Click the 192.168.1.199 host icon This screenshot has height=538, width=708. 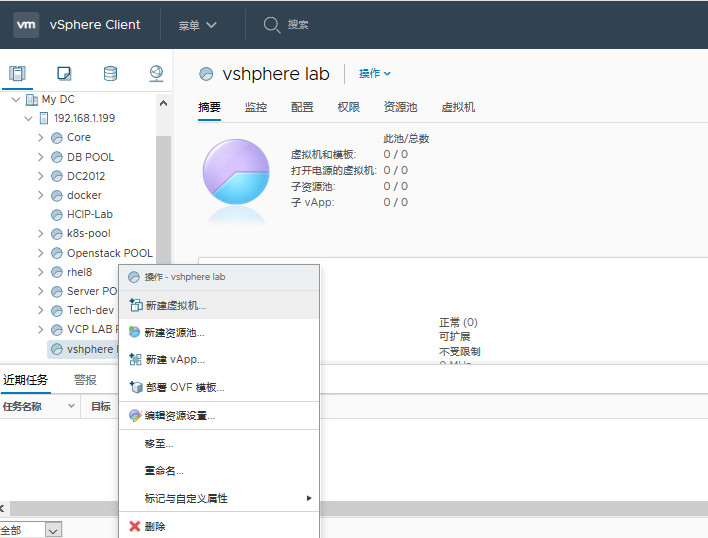coord(44,118)
